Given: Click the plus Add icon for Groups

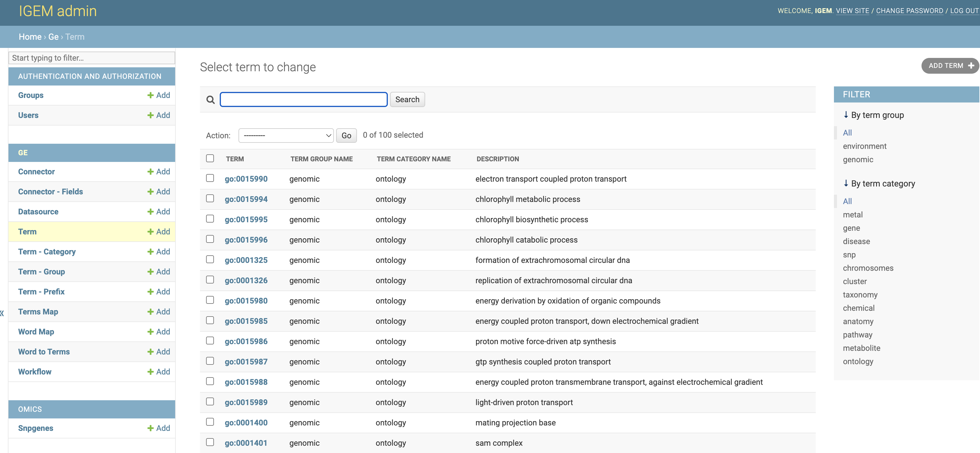Looking at the screenshot, I should coord(151,95).
